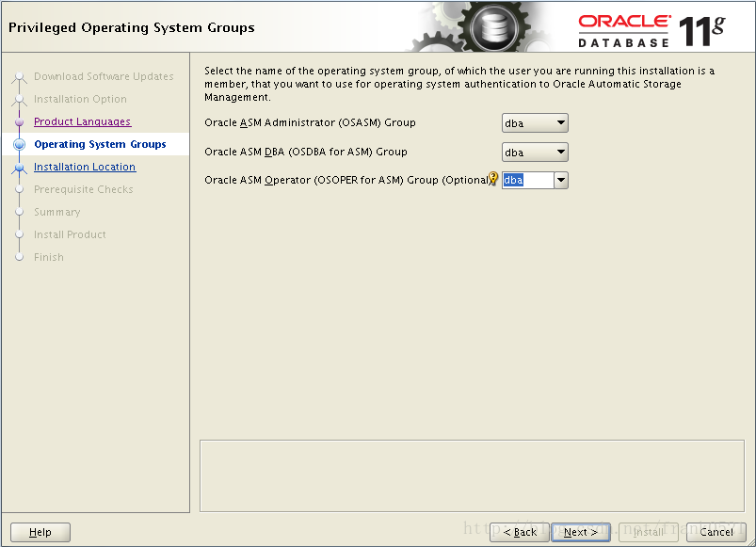Screen dimensions: 756x547
Task: Click the database gear icon in the header
Action: (494, 27)
